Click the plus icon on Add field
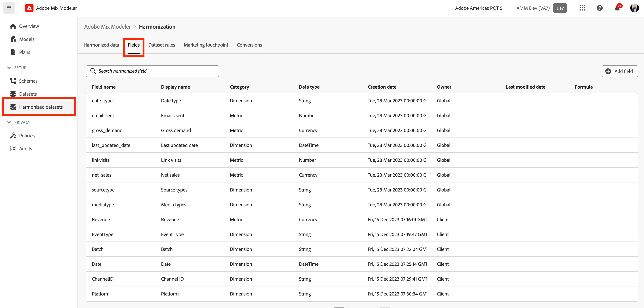Screen dimensions: 644x308 click(608, 71)
